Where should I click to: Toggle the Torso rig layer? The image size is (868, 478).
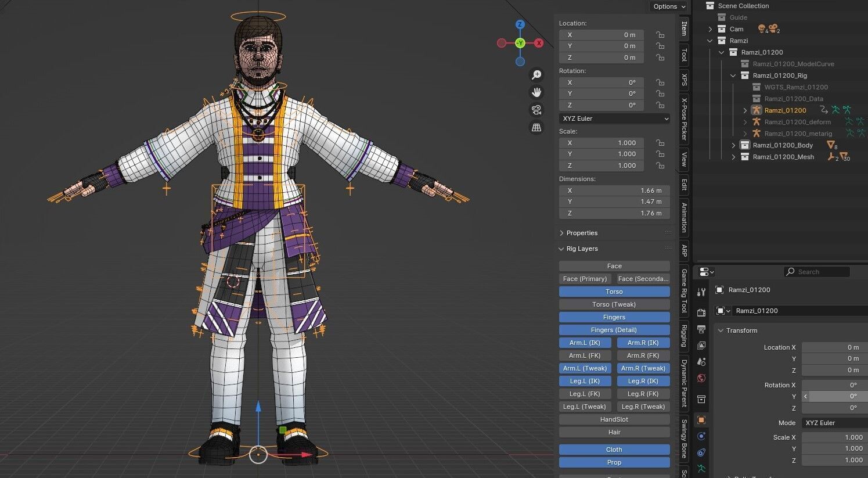(614, 292)
